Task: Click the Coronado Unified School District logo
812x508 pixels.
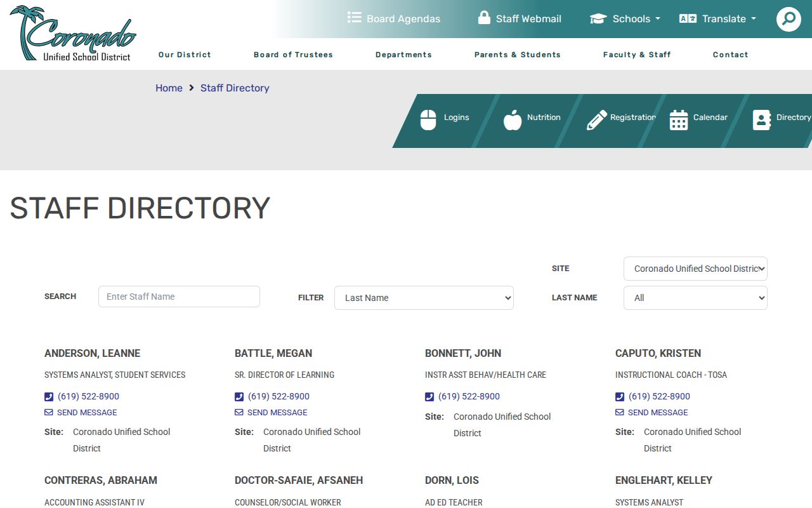Action: point(73,34)
